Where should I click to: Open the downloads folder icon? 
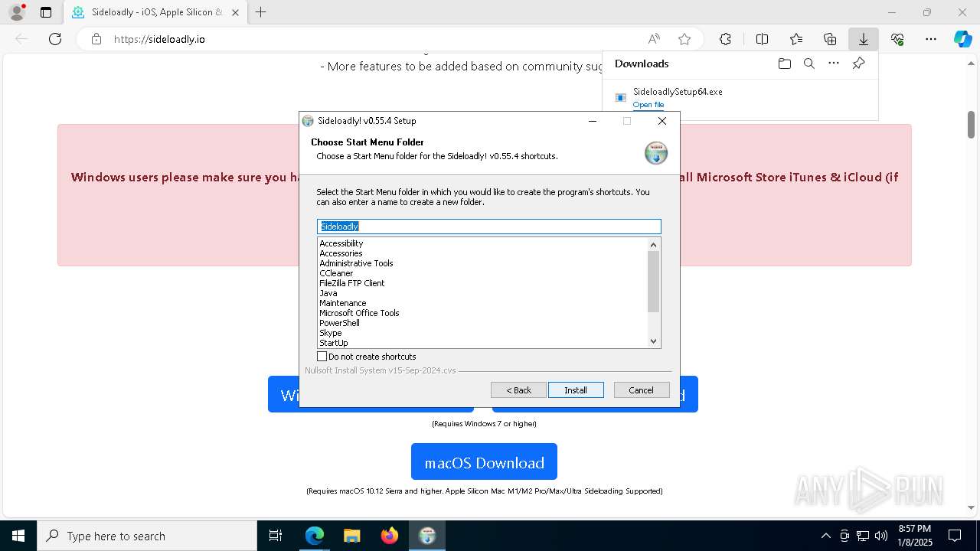point(784,64)
